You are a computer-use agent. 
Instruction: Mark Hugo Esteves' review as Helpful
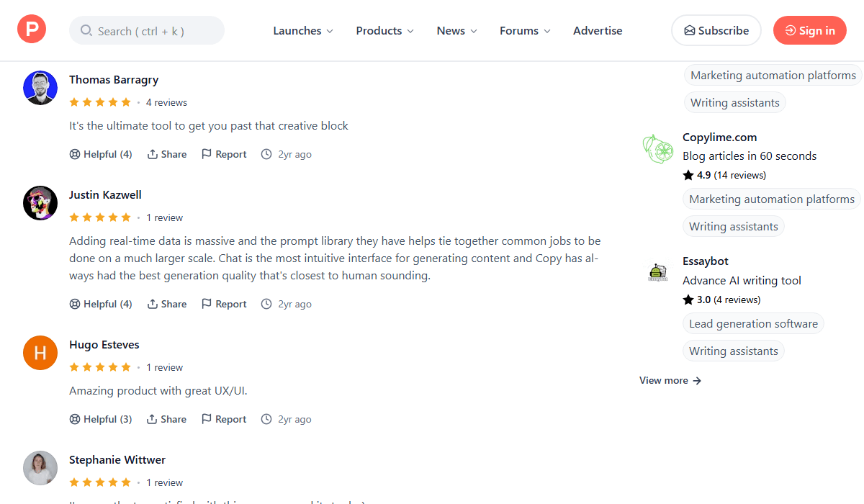click(x=101, y=419)
